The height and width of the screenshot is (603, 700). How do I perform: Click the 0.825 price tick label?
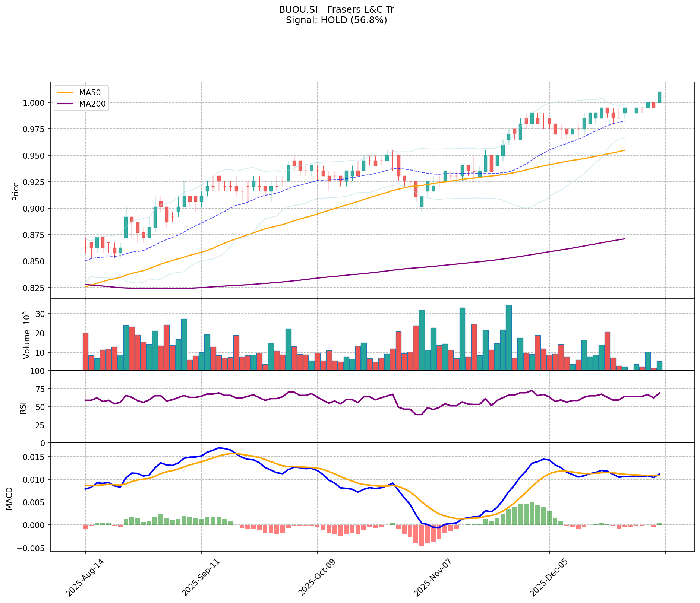(x=35, y=288)
